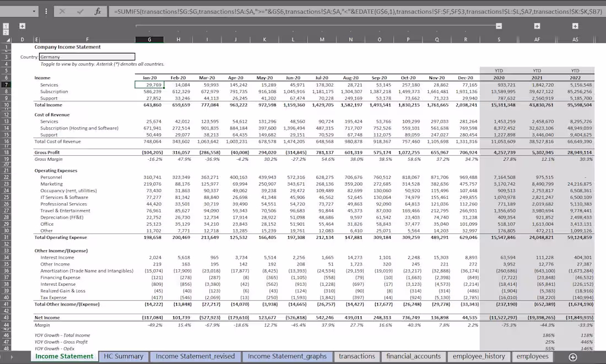Click the Subscription (Hosting and Software) label
606x364 pixels.
[79, 128]
